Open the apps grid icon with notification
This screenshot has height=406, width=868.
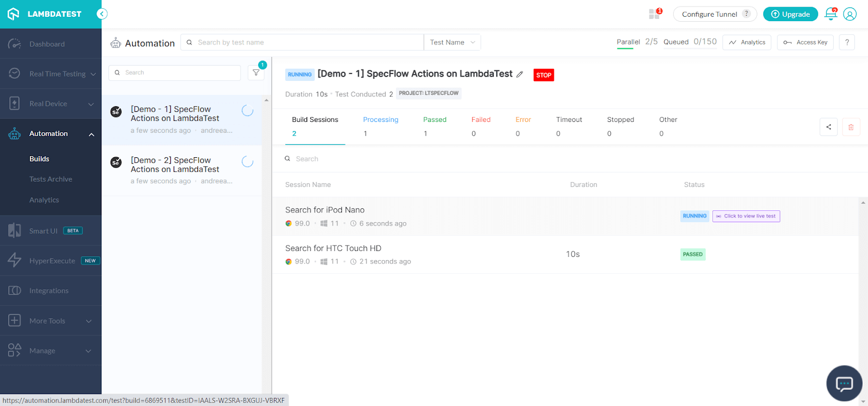pos(655,14)
